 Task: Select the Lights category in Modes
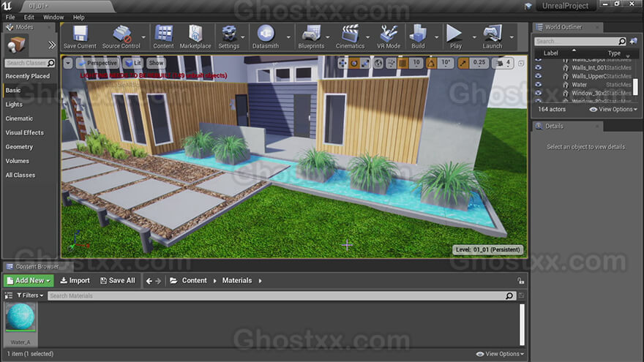(x=14, y=105)
